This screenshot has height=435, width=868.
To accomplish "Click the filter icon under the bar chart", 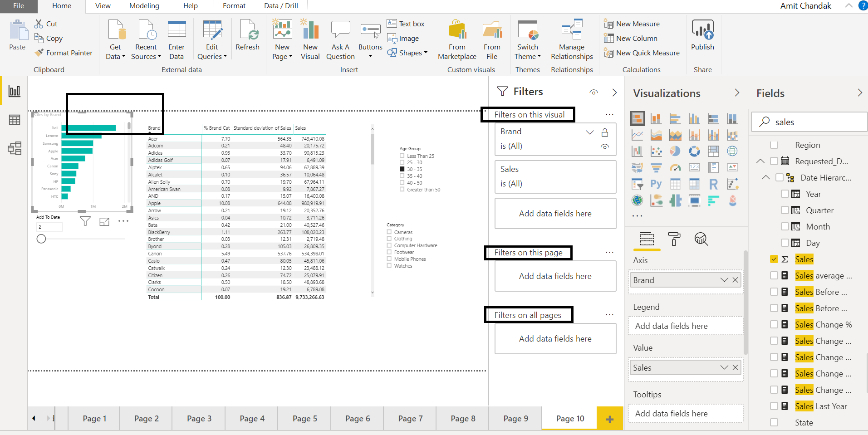I will tap(85, 221).
